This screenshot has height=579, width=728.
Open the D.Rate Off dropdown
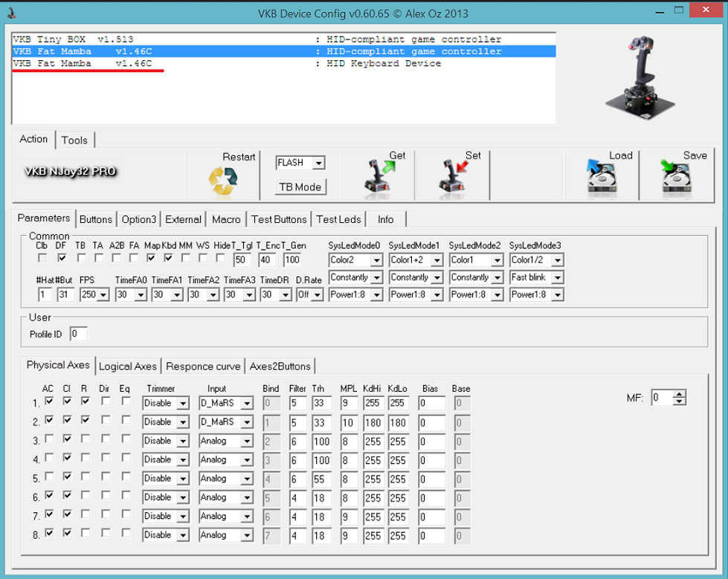click(318, 294)
